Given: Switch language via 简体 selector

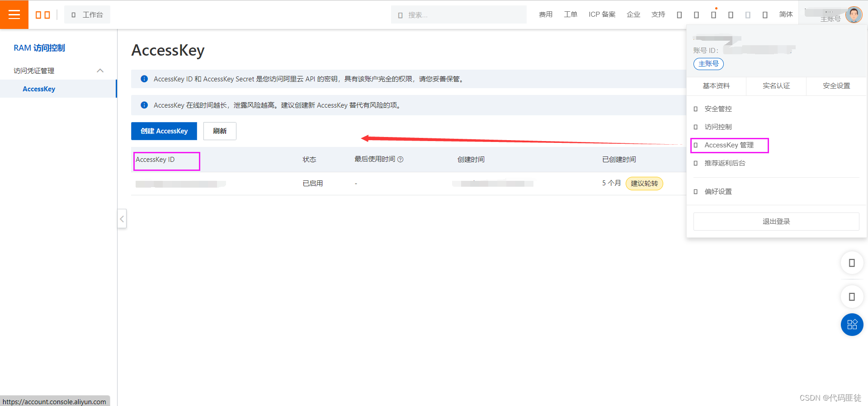Looking at the screenshot, I should tap(786, 14).
